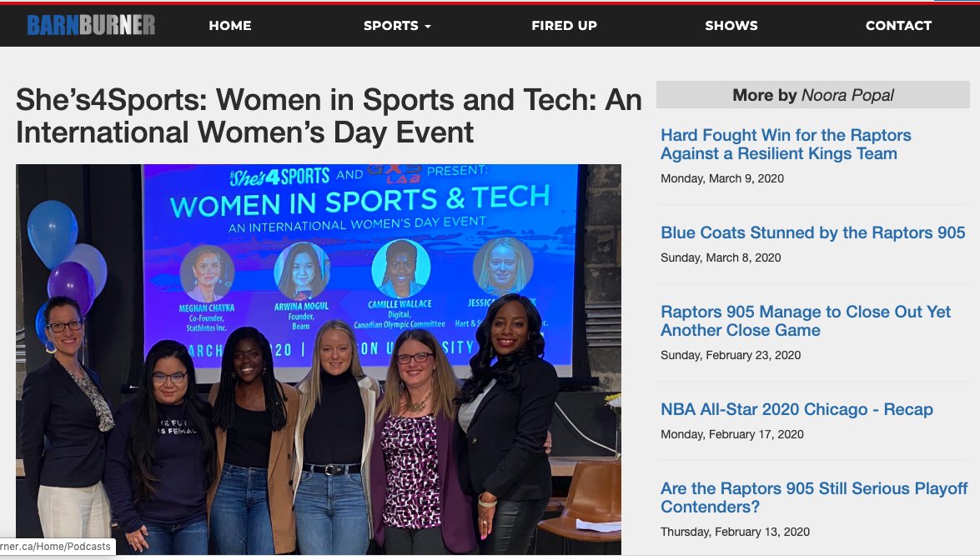Viewport: 980px width, 560px height.
Task: Click the Noora Popal author name
Action: pyautogui.click(x=847, y=95)
